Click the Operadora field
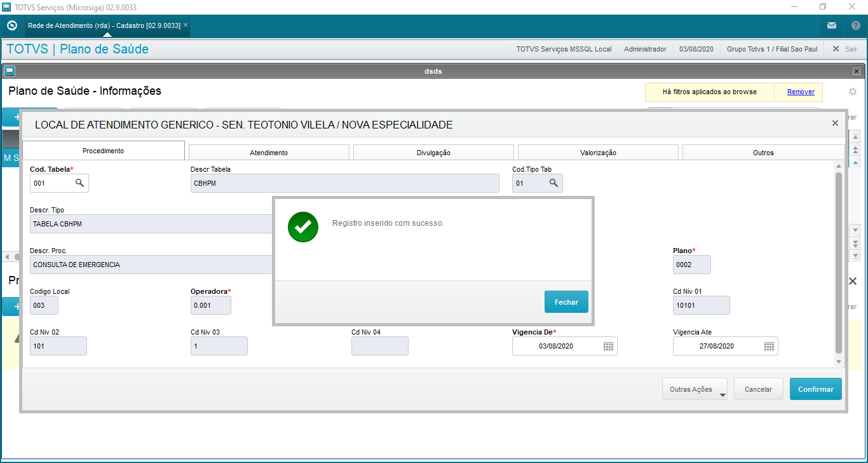Image resolution: width=868 pixels, height=463 pixels. 211,305
